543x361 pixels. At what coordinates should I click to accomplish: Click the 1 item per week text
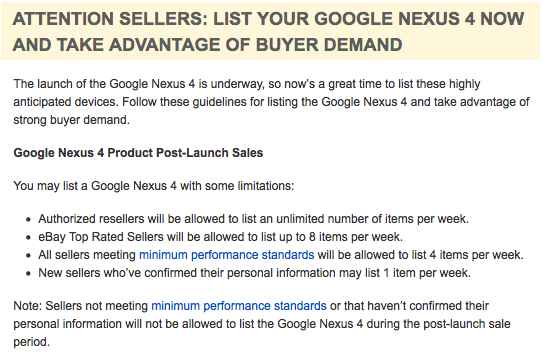(x=427, y=273)
